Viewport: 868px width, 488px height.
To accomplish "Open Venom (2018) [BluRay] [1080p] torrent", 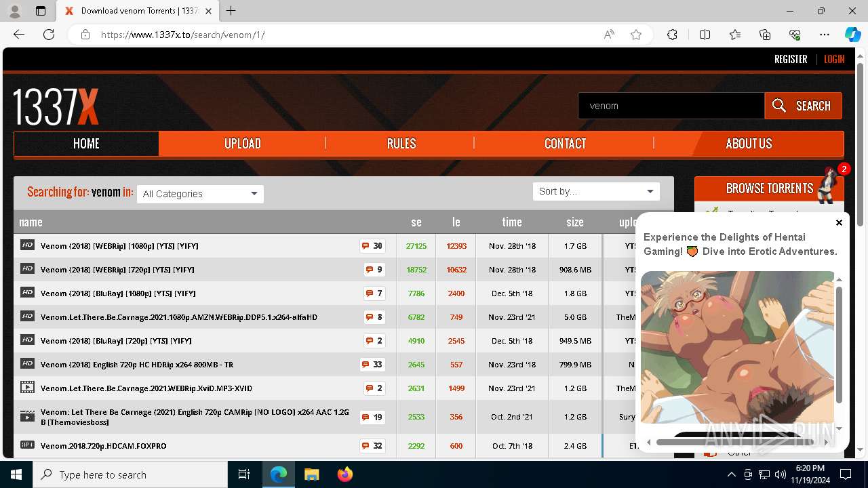I will 118,293.
